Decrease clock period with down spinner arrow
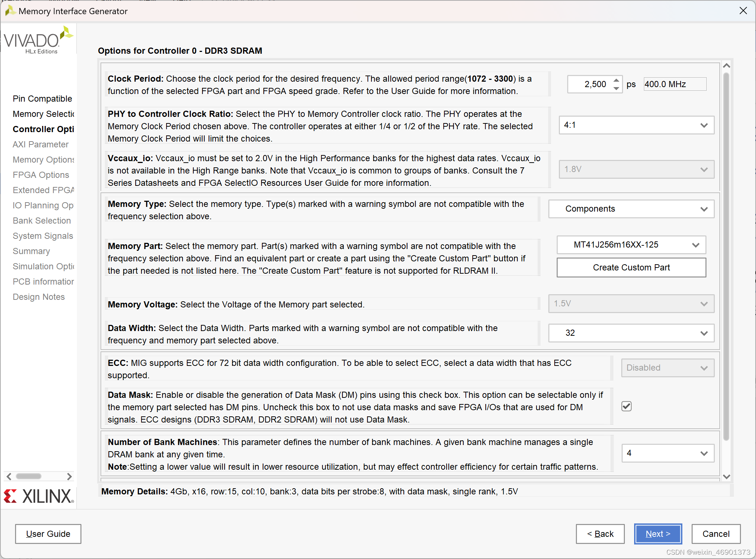 click(616, 89)
